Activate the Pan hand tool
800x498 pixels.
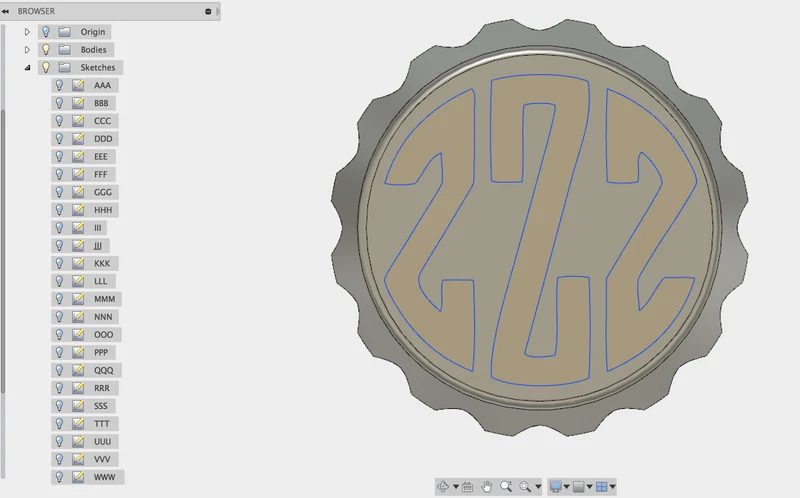tap(487, 486)
